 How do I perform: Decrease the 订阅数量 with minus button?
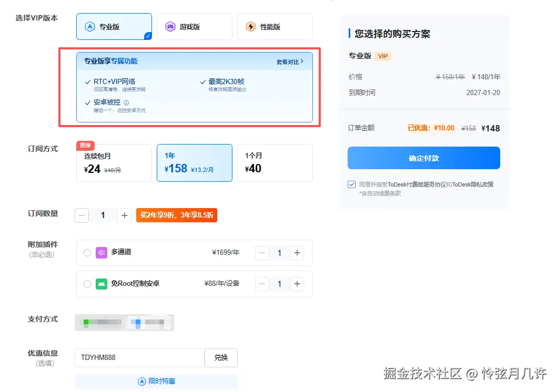pyautogui.click(x=82, y=215)
